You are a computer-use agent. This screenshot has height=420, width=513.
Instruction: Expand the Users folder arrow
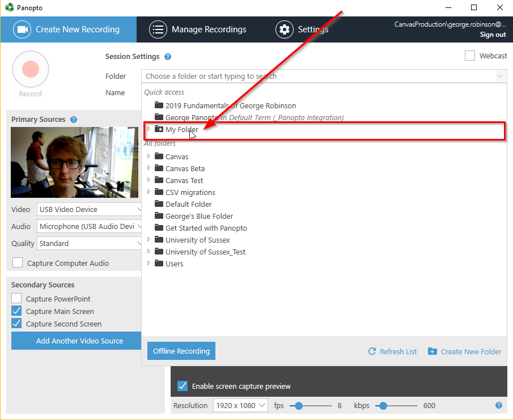click(149, 263)
